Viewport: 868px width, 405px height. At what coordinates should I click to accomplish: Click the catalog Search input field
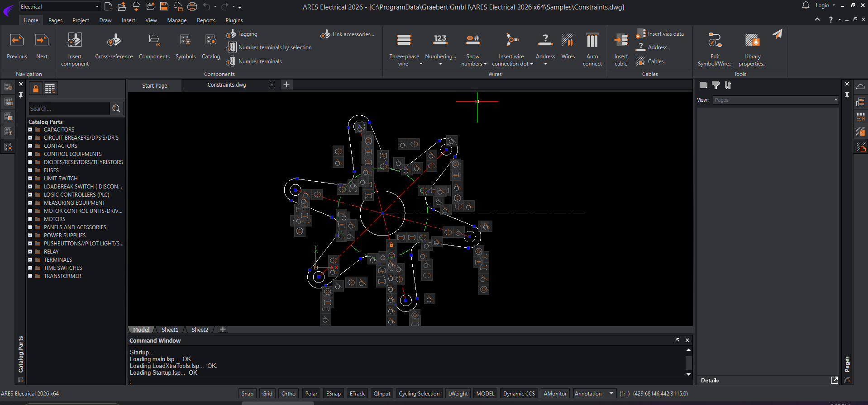click(x=69, y=109)
